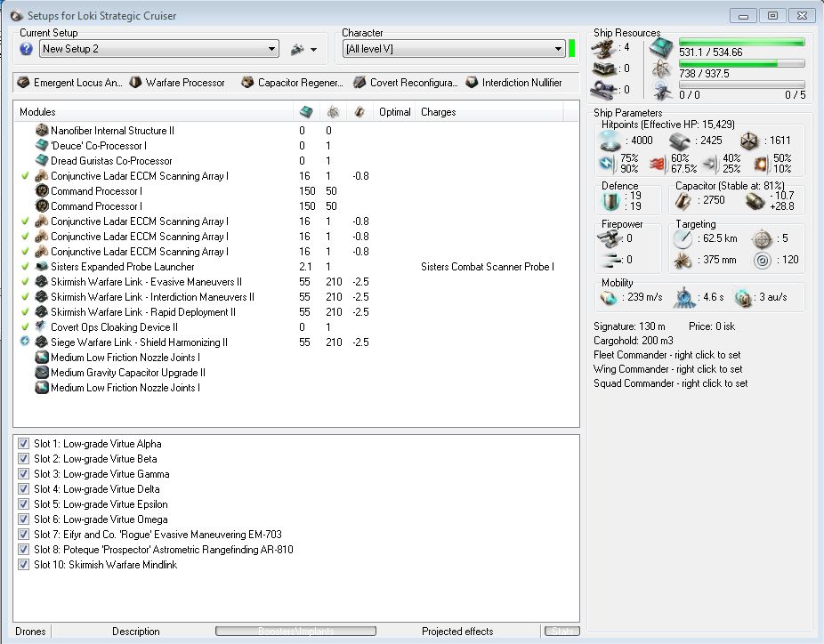Click the warp speed icon
Image resolution: width=824 pixels, height=644 pixels.
coord(743,297)
